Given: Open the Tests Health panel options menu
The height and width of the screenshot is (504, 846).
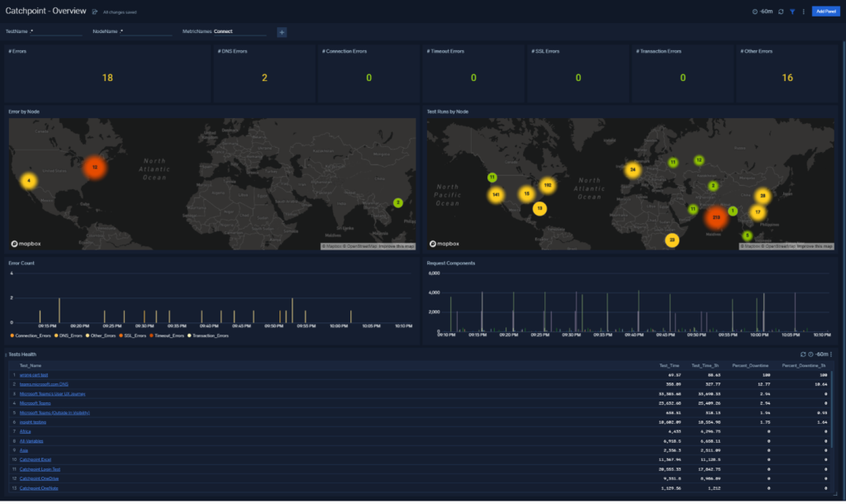Looking at the screenshot, I should 831,354.
